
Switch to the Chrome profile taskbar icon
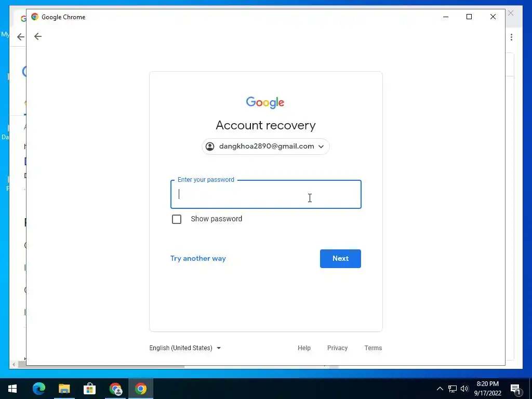click(115, 389)
